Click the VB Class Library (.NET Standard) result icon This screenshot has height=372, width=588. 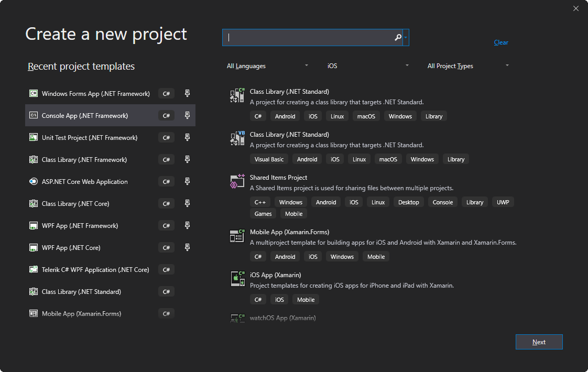[x=237, y=138]
